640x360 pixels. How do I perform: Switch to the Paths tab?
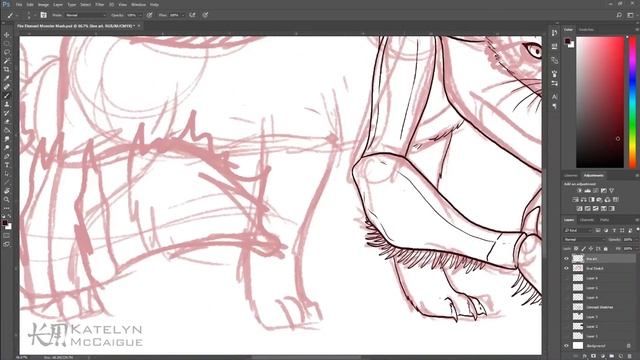pos(604,220)
